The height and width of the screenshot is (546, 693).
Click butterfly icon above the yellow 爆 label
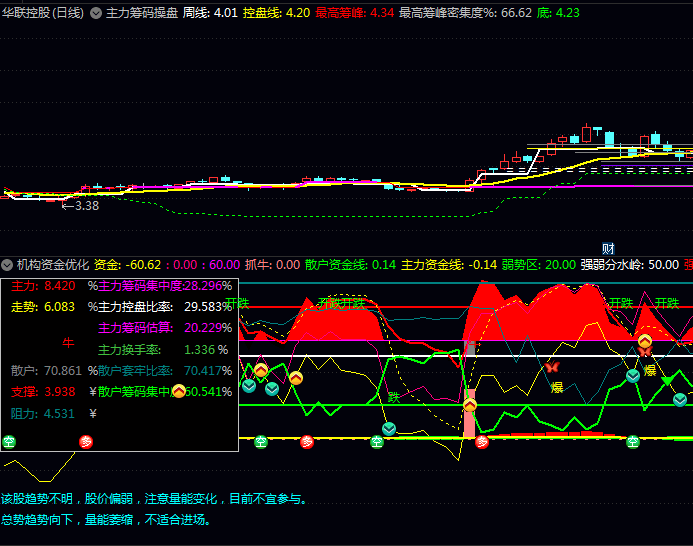click(x=552, y=367)
